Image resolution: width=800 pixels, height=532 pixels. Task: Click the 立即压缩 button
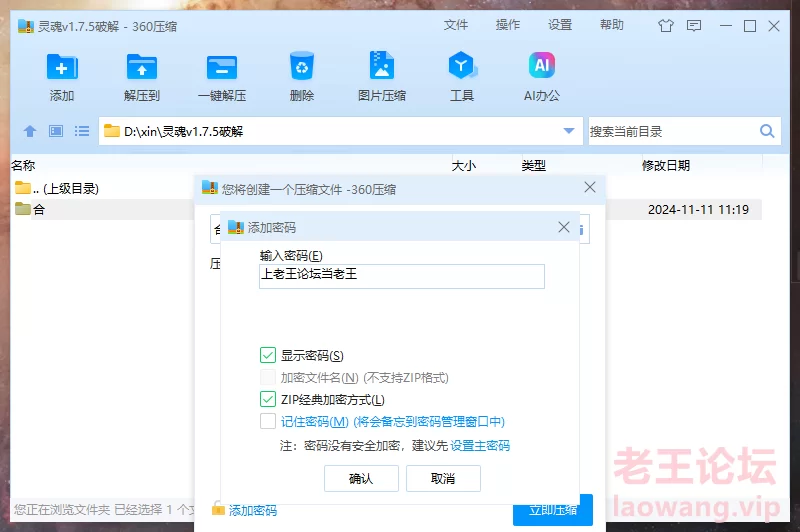[553, 510]
